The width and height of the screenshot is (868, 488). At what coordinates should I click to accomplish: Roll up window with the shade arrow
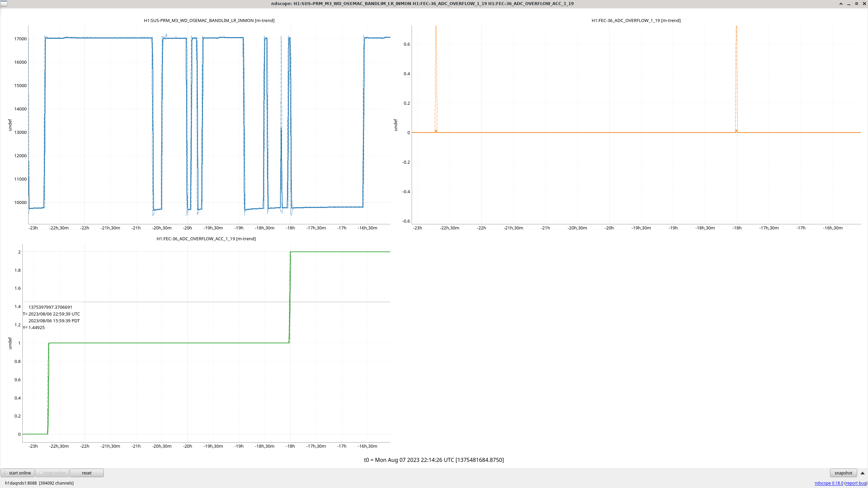(x=841, y=3)
